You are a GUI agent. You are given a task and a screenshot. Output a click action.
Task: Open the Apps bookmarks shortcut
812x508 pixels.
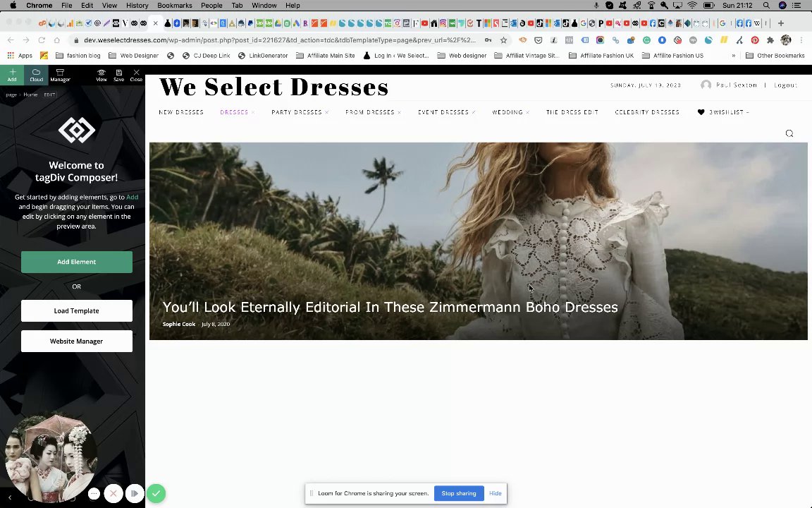pyautogui.click(x=20, y=56)
